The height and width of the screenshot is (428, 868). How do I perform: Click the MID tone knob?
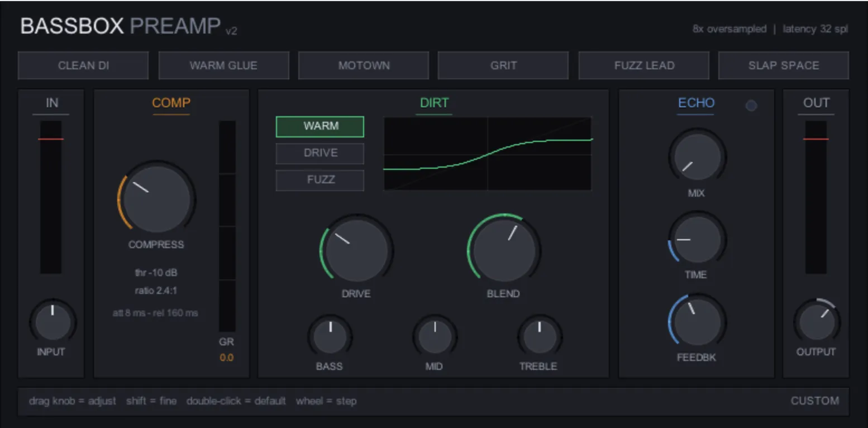tap(435, 336)
